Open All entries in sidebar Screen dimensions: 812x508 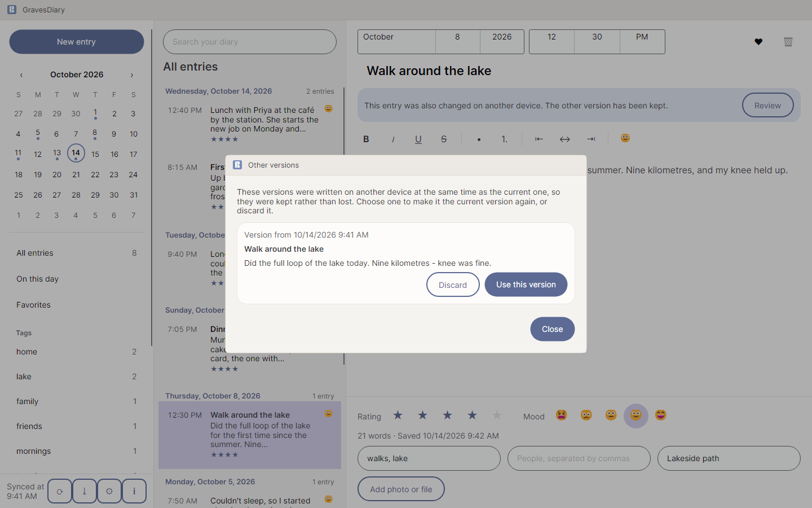pos(77,253)
